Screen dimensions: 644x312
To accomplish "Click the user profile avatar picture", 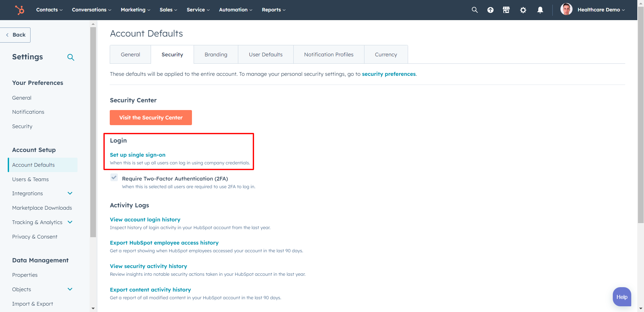I will coord(566,9).
